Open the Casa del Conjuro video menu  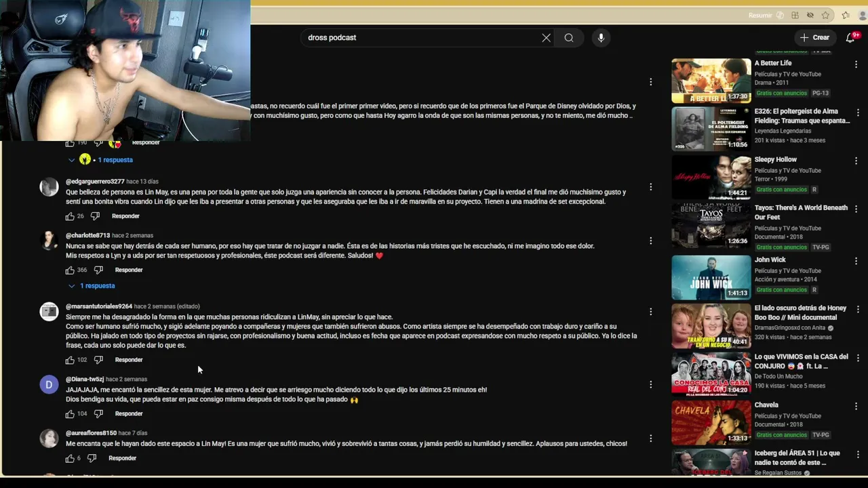point(856,358)
